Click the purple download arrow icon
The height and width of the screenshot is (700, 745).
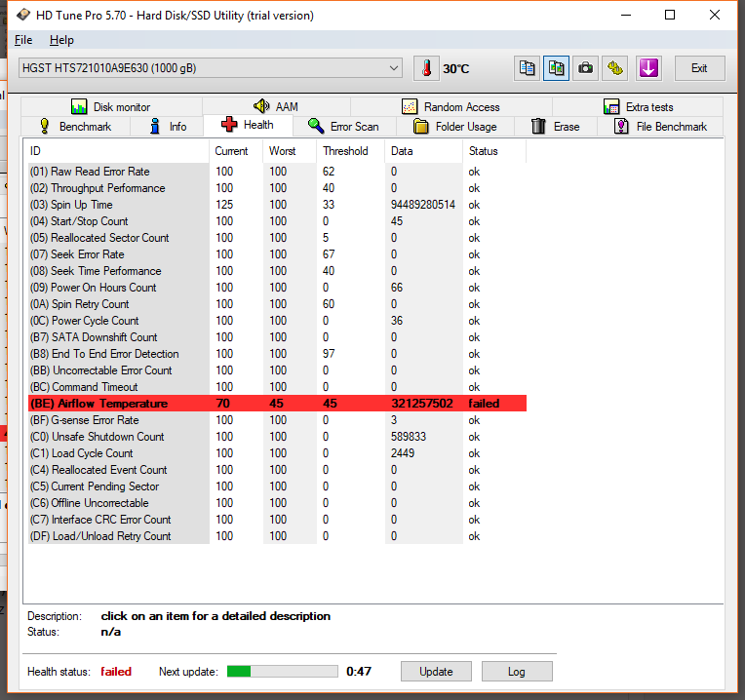click(x=648, y=68)
